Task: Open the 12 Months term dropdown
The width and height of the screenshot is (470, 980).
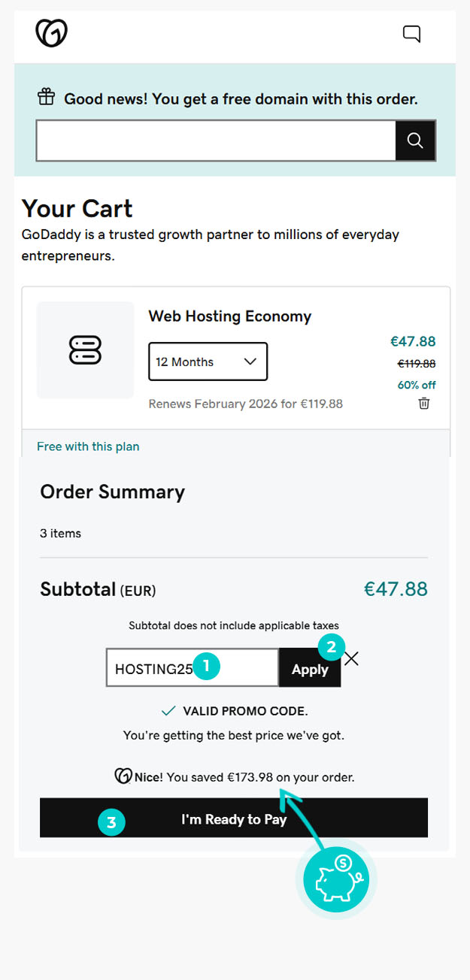Action: (x=208, y=361)
